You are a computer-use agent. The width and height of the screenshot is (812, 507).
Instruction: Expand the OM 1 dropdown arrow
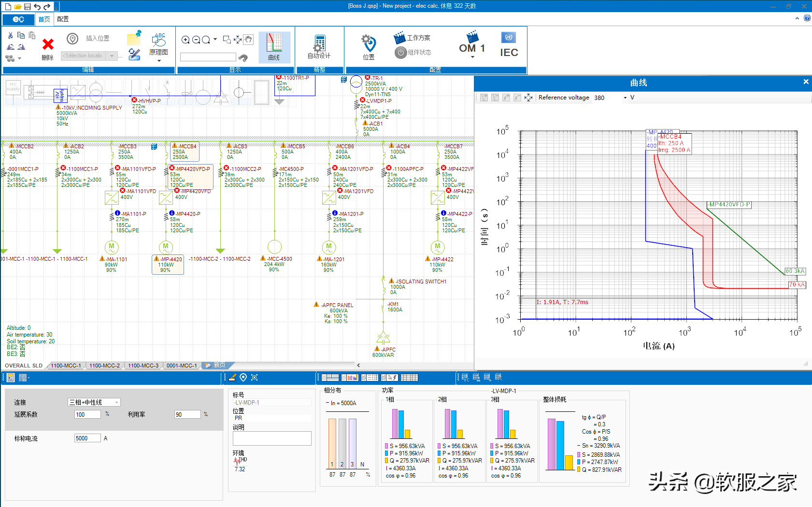coord(472,57)
